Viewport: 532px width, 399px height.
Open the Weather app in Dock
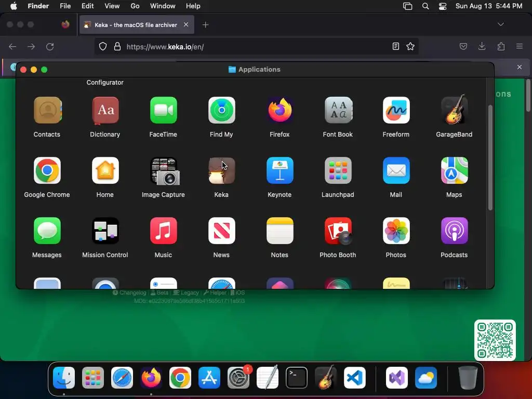426,378
